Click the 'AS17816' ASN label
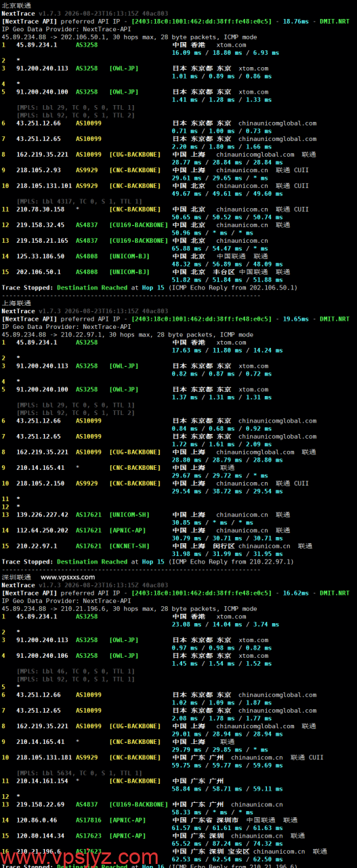Screen dimensions: 357x868 [x=89, y=820]
